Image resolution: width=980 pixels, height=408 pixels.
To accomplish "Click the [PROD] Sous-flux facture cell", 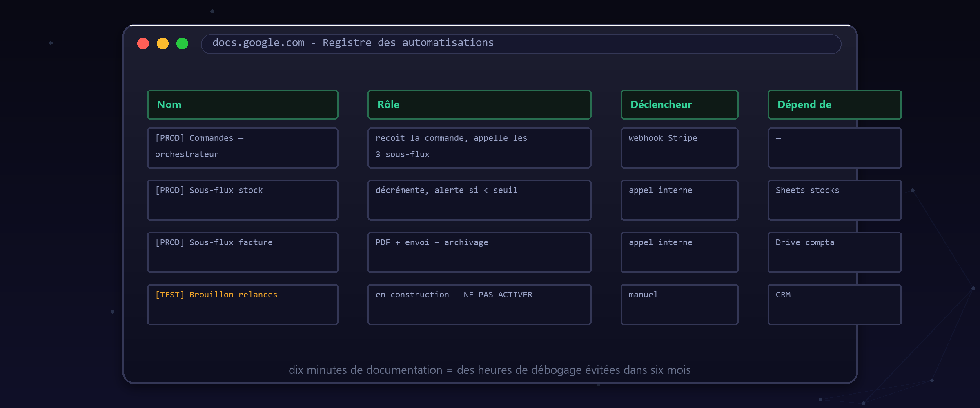I will click(x=243, y=252).
